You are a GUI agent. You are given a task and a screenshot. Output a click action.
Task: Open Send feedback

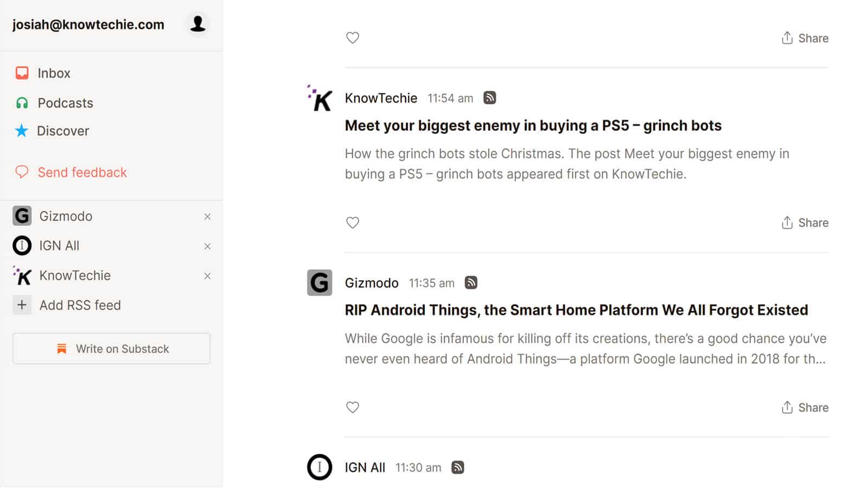click(82, 172)
